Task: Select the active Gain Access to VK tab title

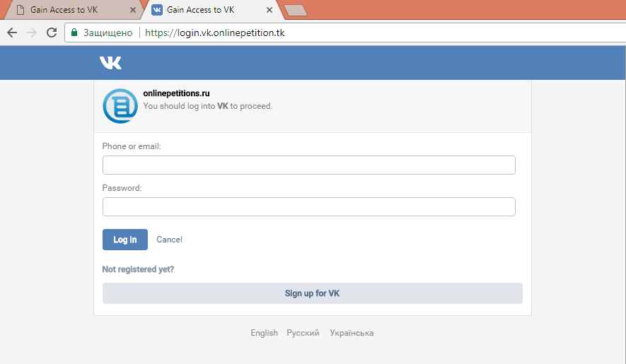Action: click(x=200, y=10)
